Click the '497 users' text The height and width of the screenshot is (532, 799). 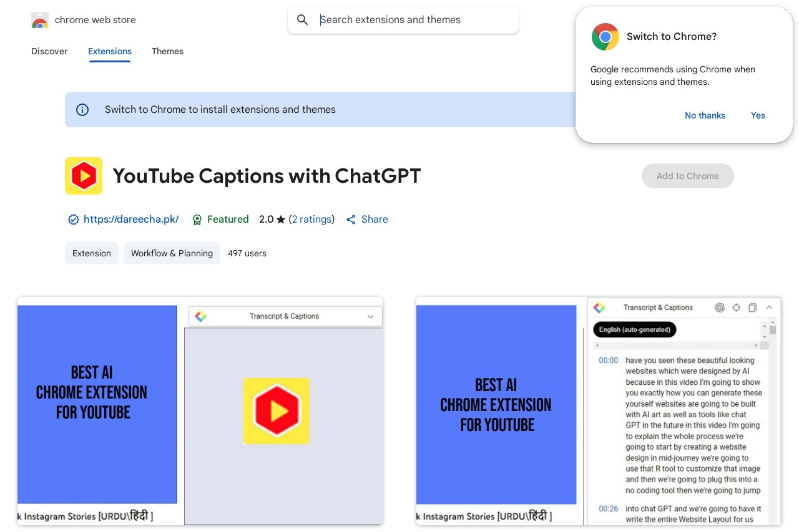pyautogui.click(x=247, y=253)
